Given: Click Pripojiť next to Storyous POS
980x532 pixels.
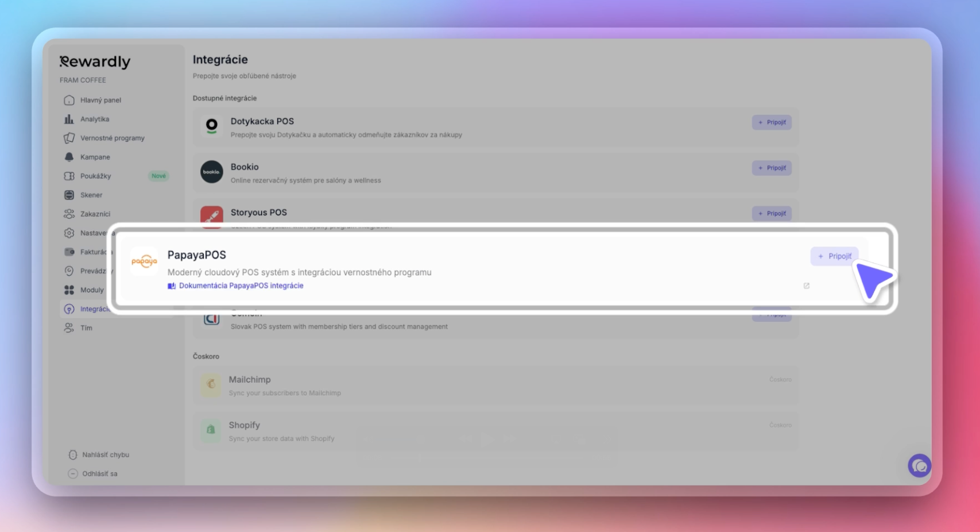Looking at the screenshot, I should [x=772, y=213].
